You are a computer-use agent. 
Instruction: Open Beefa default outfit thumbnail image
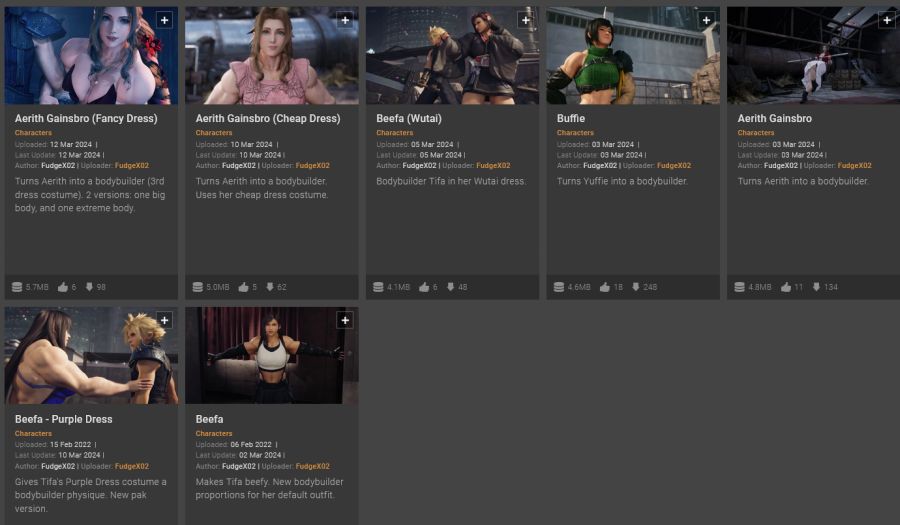(272, 356)
